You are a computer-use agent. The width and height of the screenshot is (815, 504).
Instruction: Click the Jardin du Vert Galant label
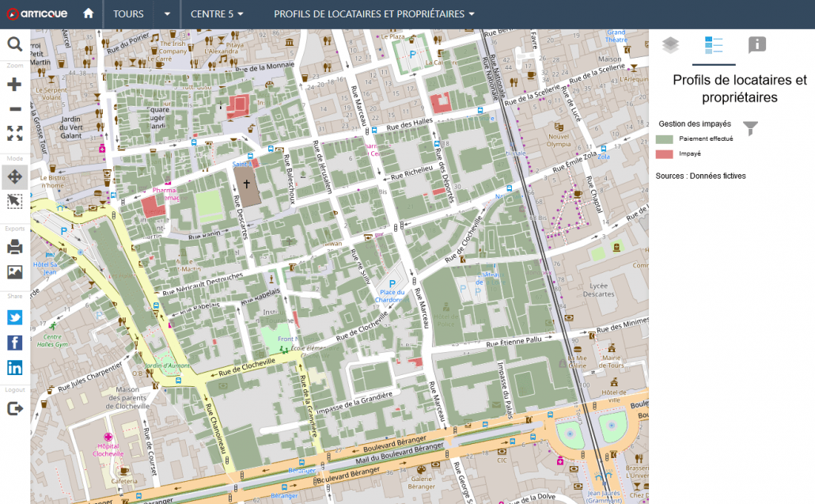[71, 127]
